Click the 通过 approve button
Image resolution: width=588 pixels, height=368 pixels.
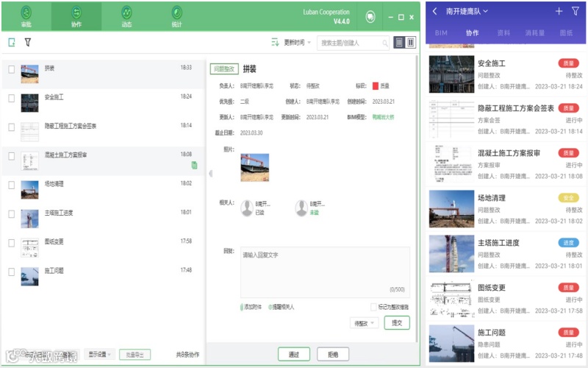point(294,355)
